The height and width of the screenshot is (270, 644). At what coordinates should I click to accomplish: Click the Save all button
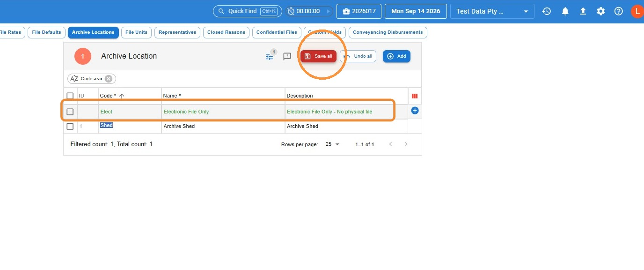click(318, 56)
